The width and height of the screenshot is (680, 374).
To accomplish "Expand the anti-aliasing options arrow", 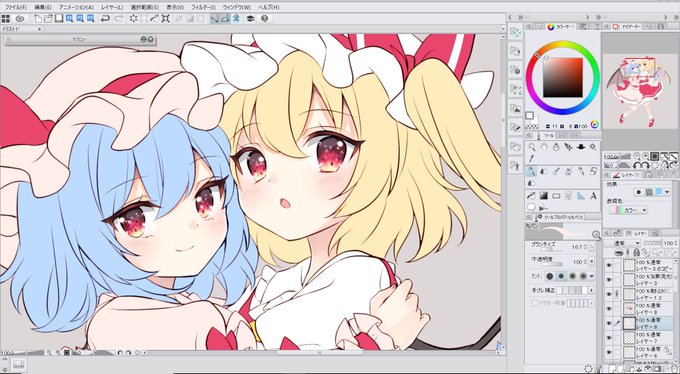I will point(592,276).
